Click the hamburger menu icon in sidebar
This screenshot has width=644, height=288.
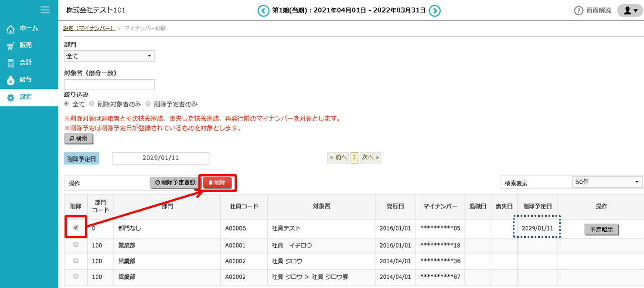click(44, 10)
